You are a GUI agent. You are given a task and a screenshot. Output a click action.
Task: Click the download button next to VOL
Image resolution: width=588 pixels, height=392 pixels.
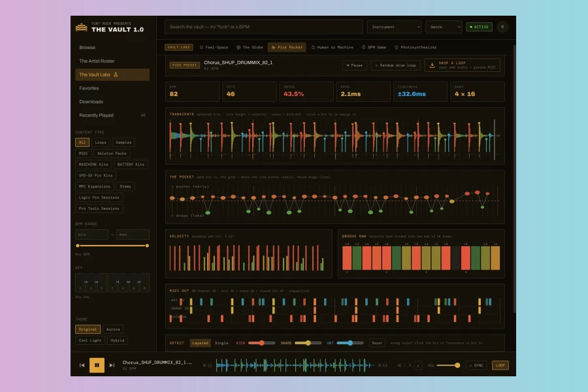[x=418, y=365]
